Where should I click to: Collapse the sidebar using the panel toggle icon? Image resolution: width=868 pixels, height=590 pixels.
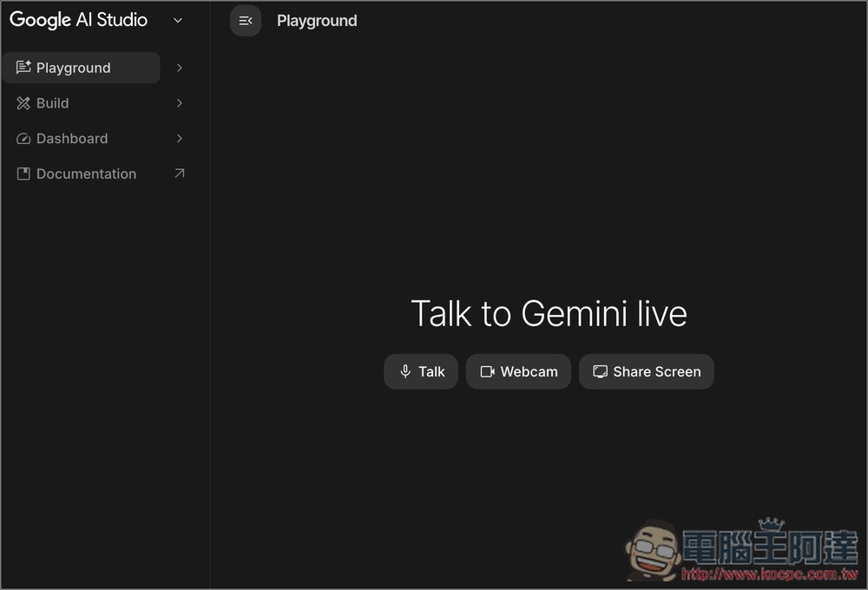[x=246, y=20]
